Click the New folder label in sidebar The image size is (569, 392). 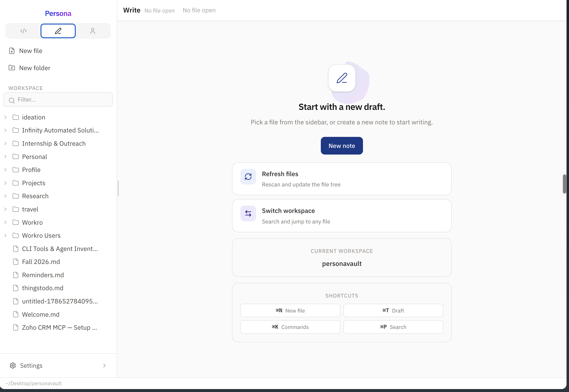(x=35, y=68)
